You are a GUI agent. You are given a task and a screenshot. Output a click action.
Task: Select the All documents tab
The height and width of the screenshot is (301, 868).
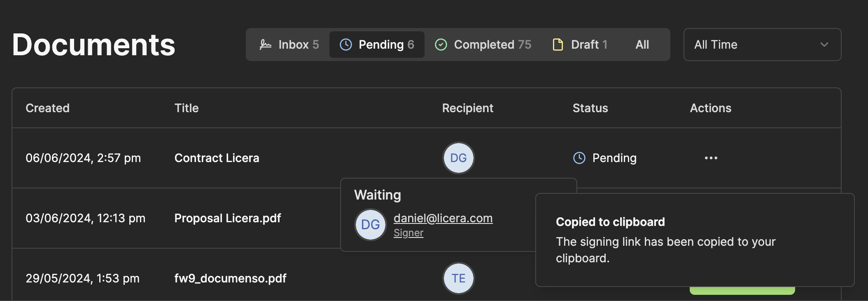point(642,45)
